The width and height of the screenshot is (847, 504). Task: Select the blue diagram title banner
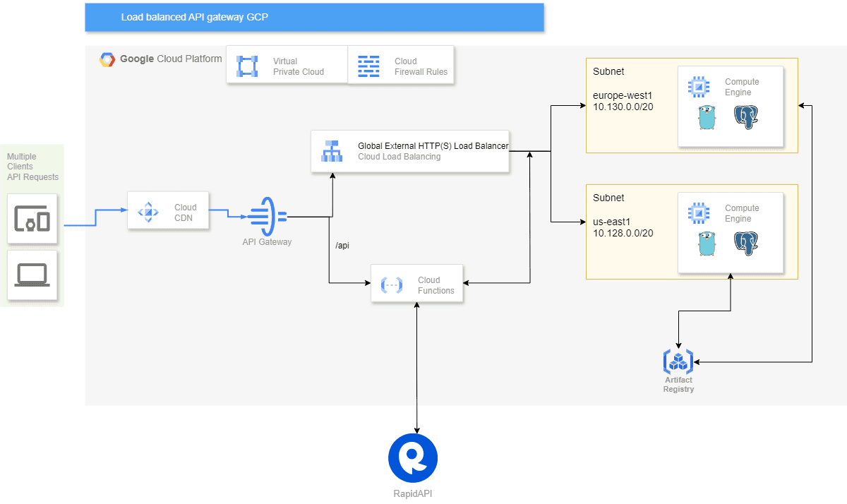(x=314, y=18)
